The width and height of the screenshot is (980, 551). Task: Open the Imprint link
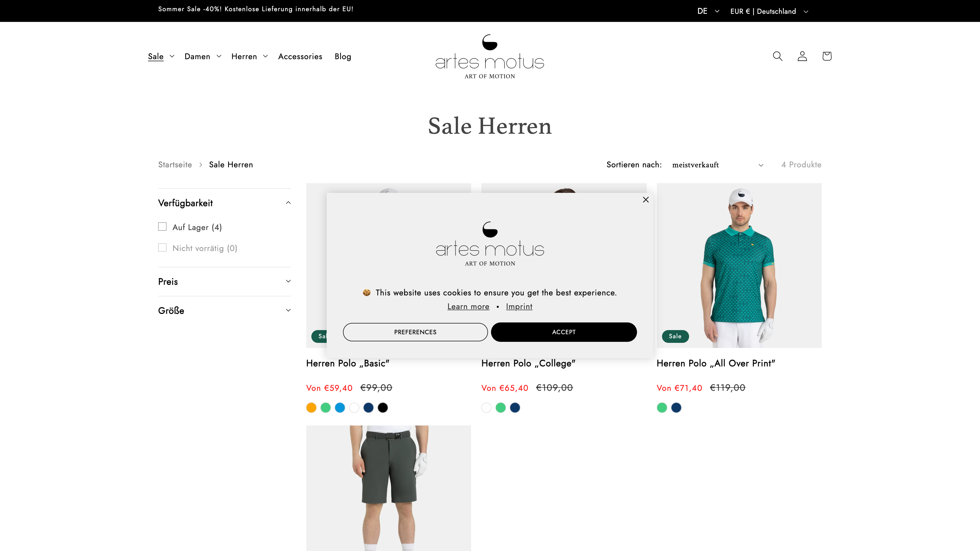519,306
